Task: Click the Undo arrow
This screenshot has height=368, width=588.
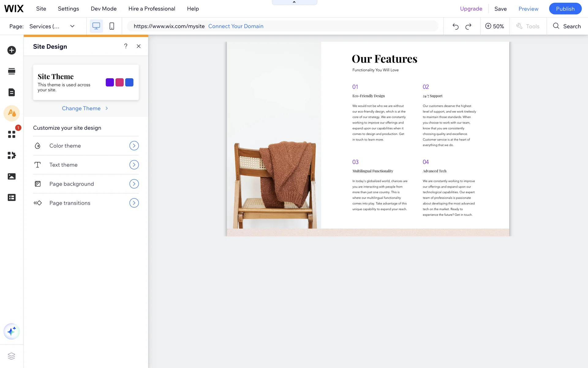Action: (455, 26)
